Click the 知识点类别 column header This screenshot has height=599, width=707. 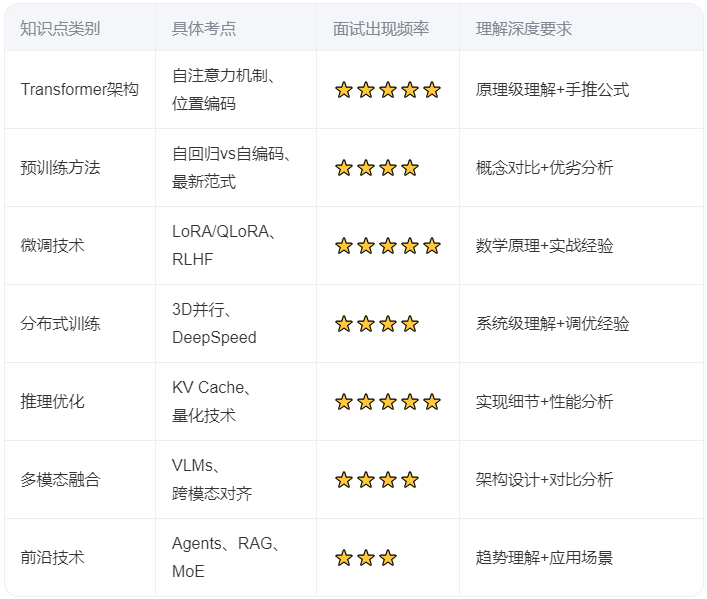pyautogui.click(x=60, y=28)
